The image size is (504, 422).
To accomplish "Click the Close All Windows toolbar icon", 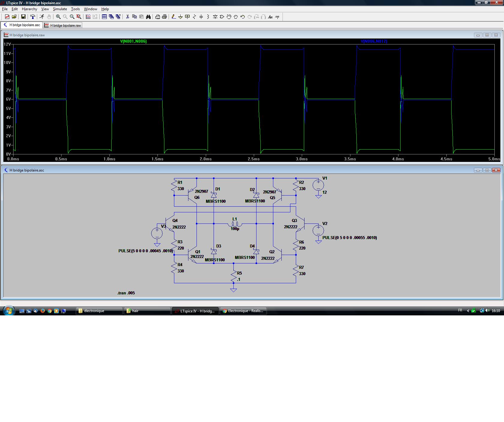I will click(118, 17).
